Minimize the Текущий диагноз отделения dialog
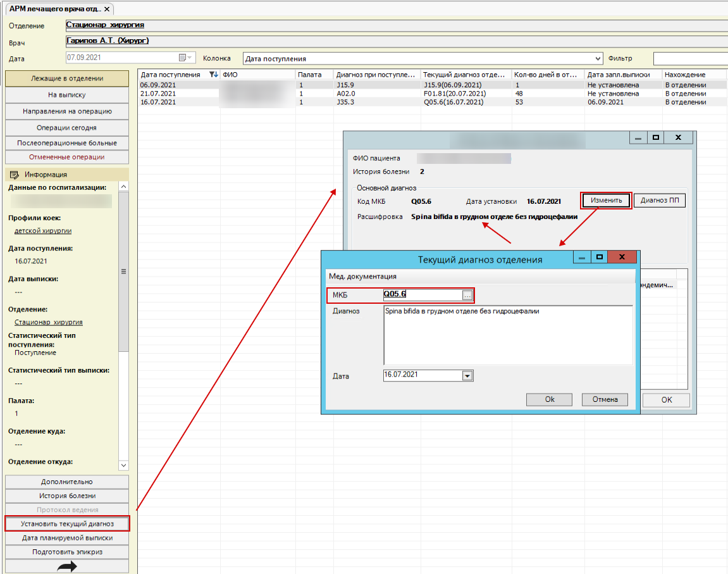Image resolution: width=728 pixels, height=574 pixels. pyautogui.click(x=582, y=257)
